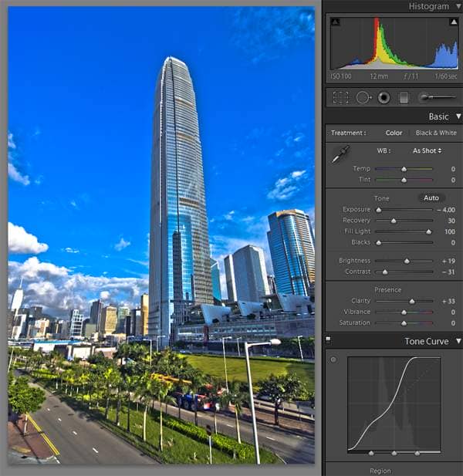Screen dimensions: 463x476
Task: Select the Graduated Filter tool
Action: [x=404, y=98]
